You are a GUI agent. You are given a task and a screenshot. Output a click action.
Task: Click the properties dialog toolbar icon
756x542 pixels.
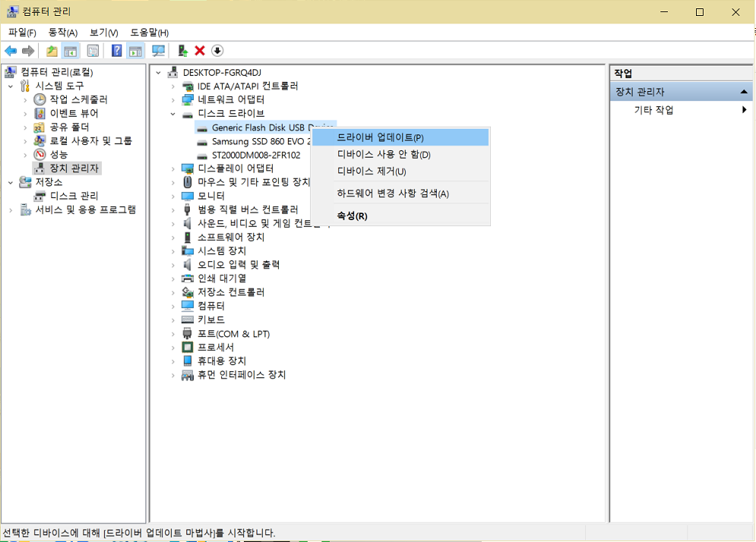coord(92,50)
